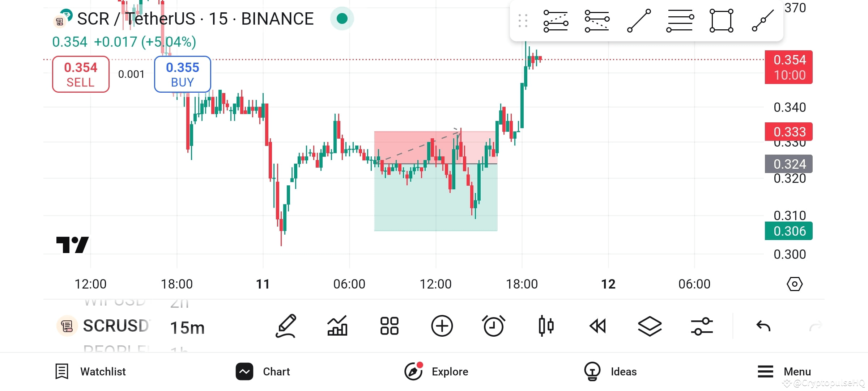Screen dimensions: 868x391
Task: Switch to the Watchlist tab
Action: [91, 371]
